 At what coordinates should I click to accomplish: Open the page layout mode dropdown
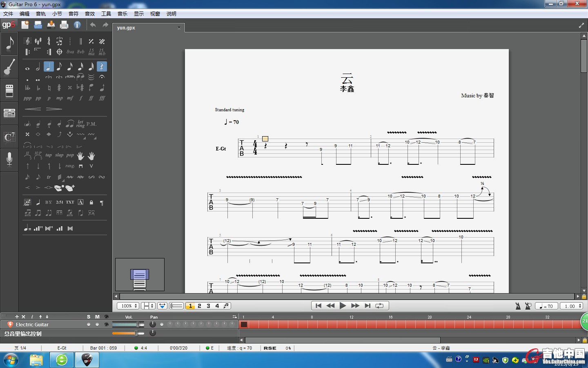(148, 306)
